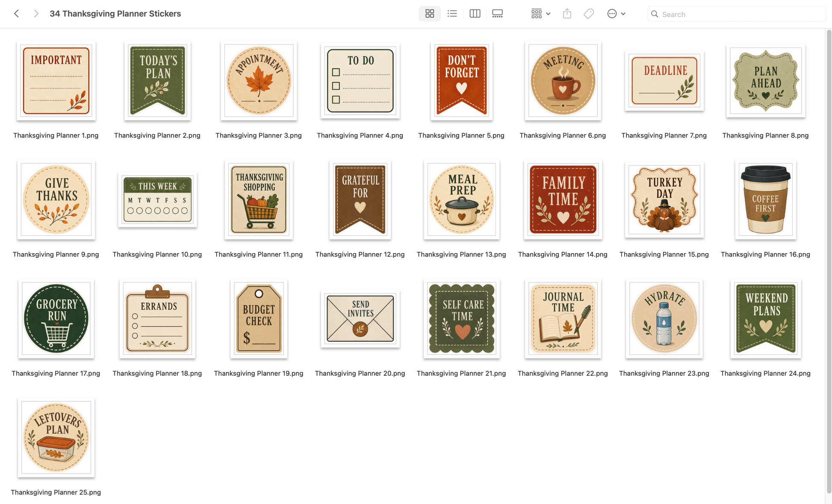Select Thanksgiving Planner 4.png filename label
This screenshot has height=504, width=832.
360,136
